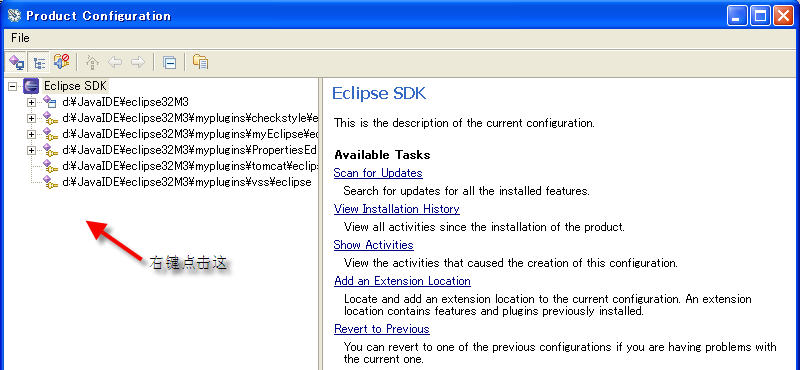The image size is (800, 370).
Task: Open the File menu
Action: pyautogui.click(x=20, y=38)
